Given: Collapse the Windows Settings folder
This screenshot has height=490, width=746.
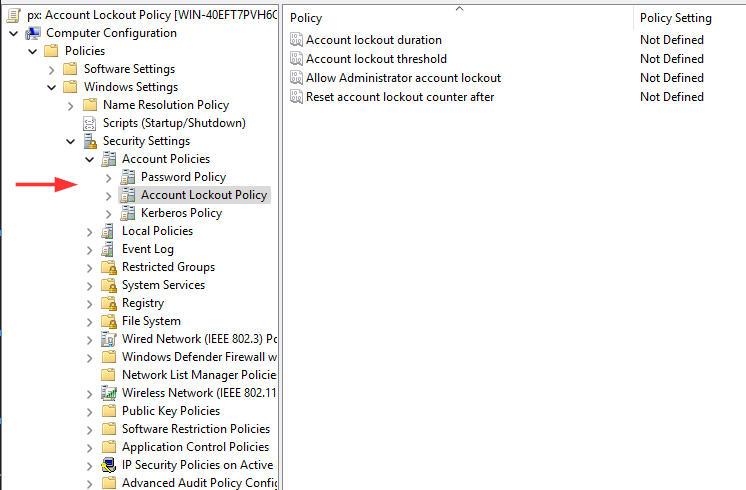Looking at the screenshot, I should click(x=52, y=87).
